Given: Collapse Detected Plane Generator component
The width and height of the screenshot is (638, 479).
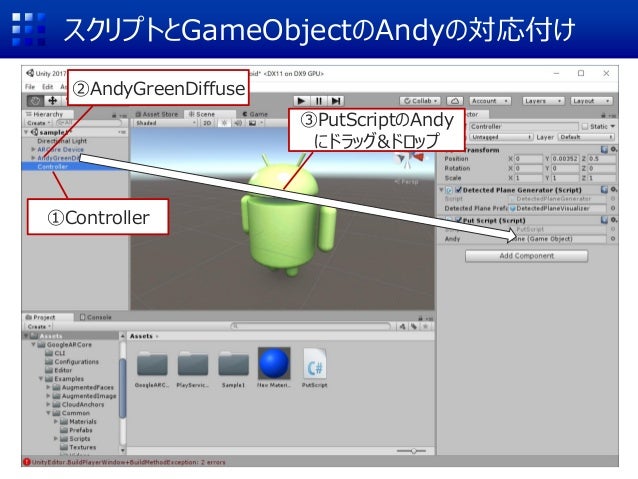Looking at the screenshot, I should [441, 190].
